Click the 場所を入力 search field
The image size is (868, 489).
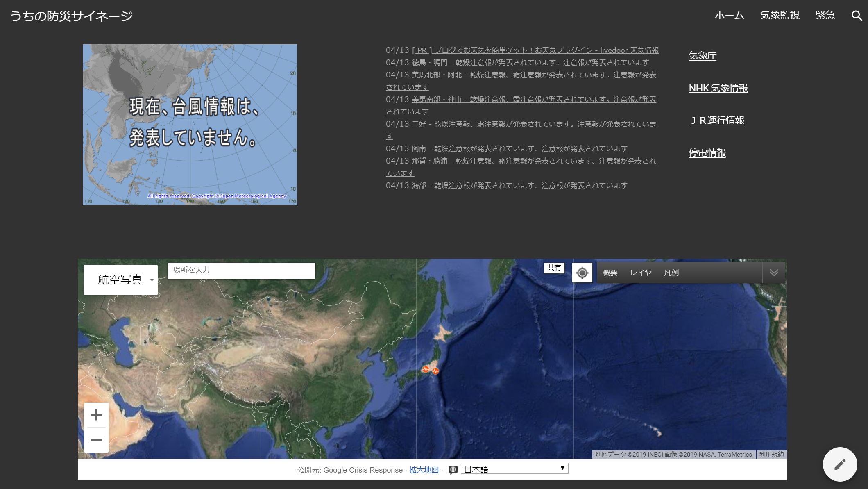pyautogui.click(x=241, y=270)
